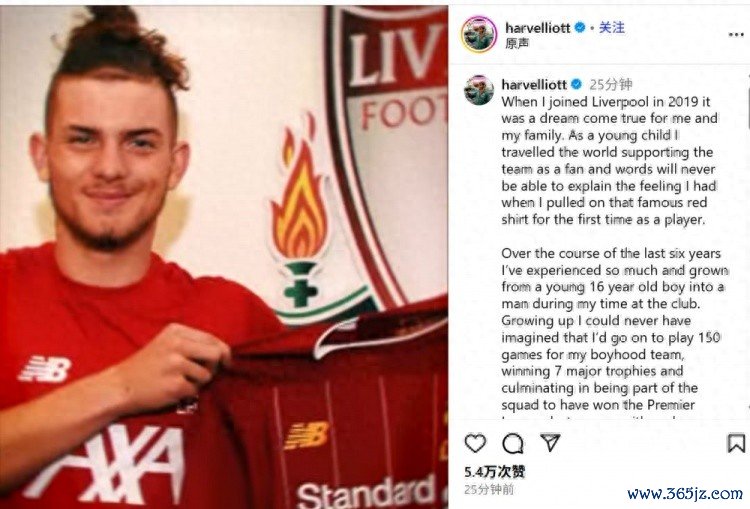Click the header profile avatar with story ring
The height and width of the screenshot is (509, 750).
[479, 34]
